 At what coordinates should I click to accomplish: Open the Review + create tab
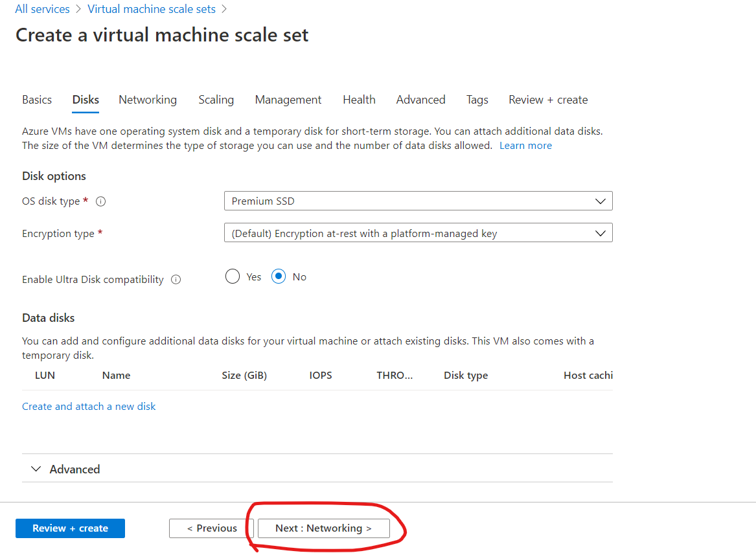(547, 99)
